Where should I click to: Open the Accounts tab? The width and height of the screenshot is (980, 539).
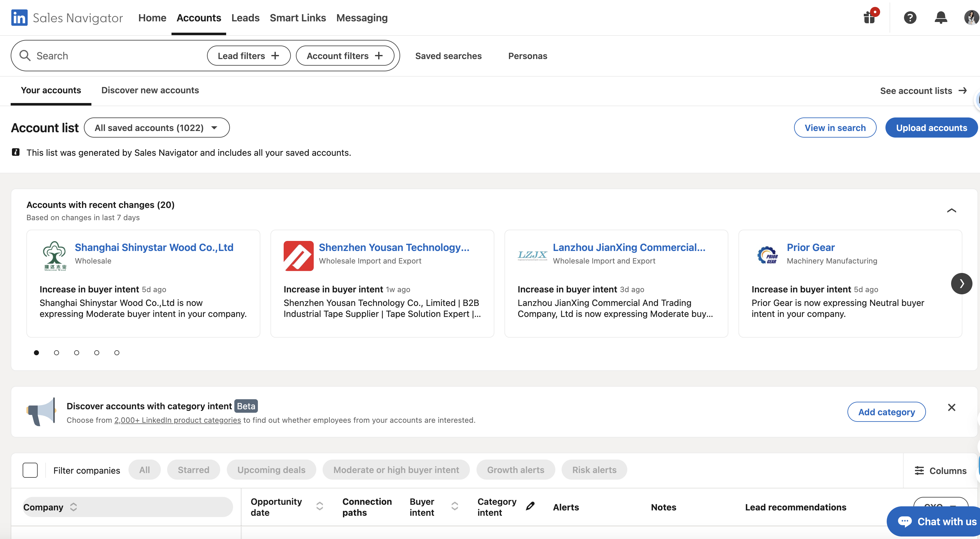(199, 18)
